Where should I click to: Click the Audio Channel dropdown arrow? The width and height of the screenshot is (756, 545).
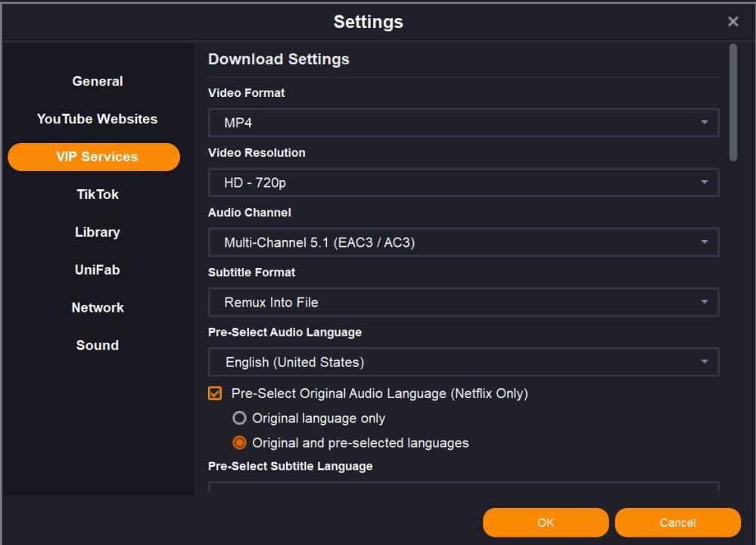[x=705, y=242]
